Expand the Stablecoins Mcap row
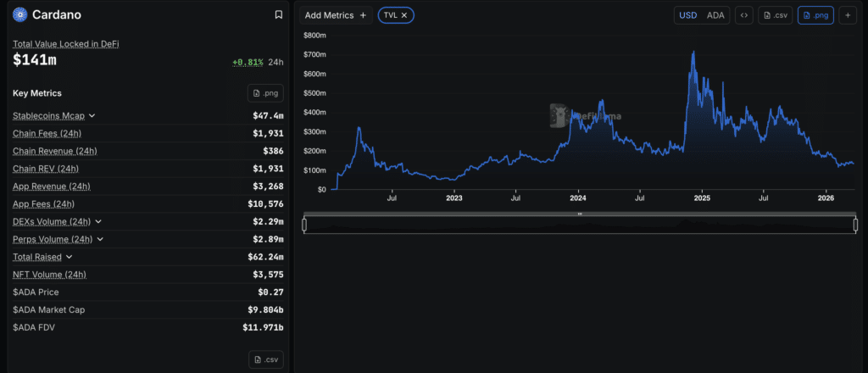 click(92, 115)
